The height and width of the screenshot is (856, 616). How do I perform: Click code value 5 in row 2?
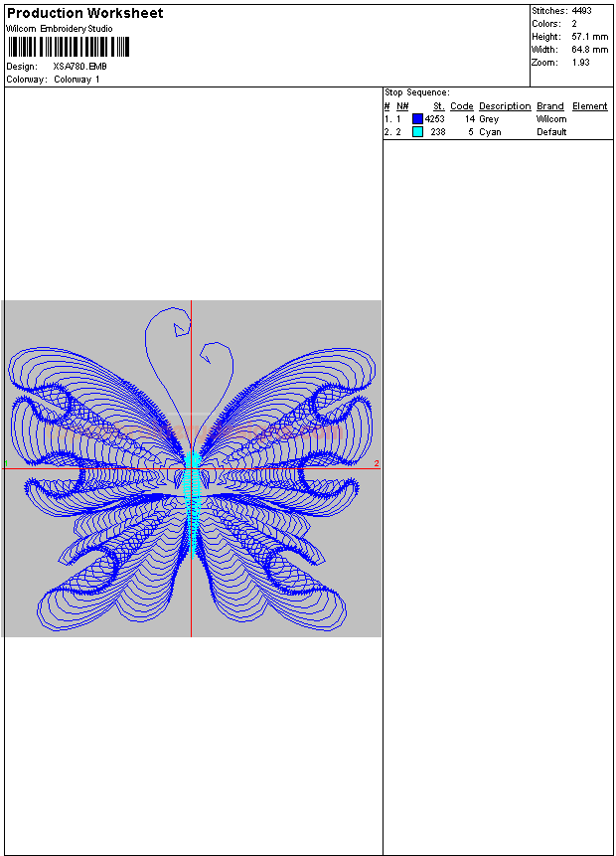tap(471, 132)
